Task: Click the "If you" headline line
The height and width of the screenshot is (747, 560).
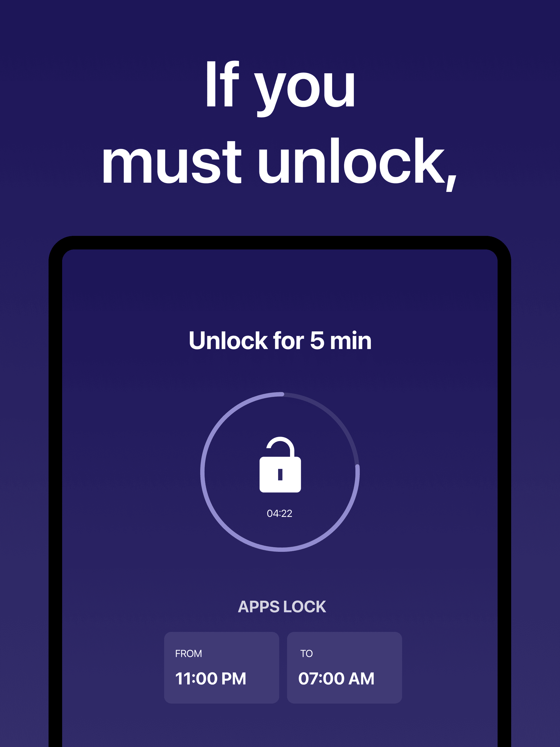Action: 280,88
